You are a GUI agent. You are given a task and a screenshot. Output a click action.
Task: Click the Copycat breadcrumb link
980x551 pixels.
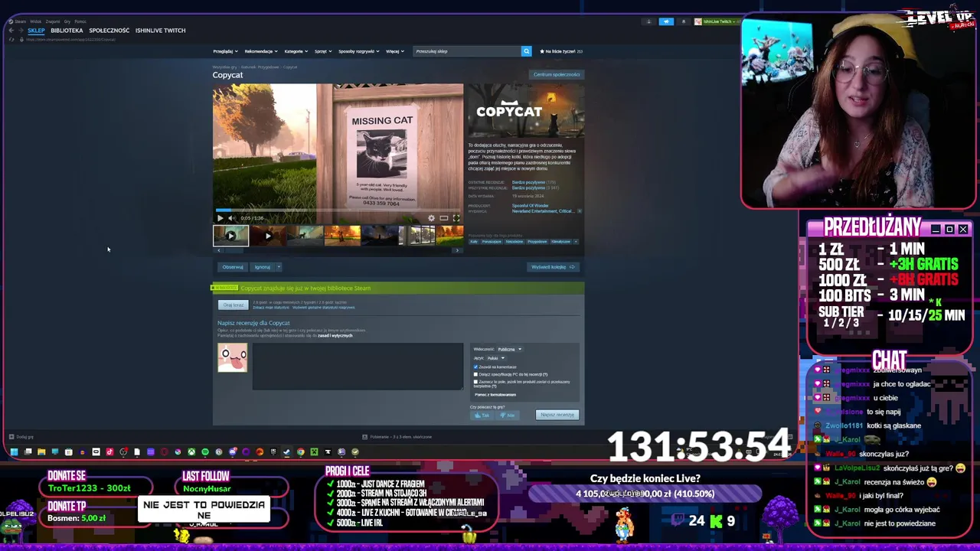click(x=290, y=67)
